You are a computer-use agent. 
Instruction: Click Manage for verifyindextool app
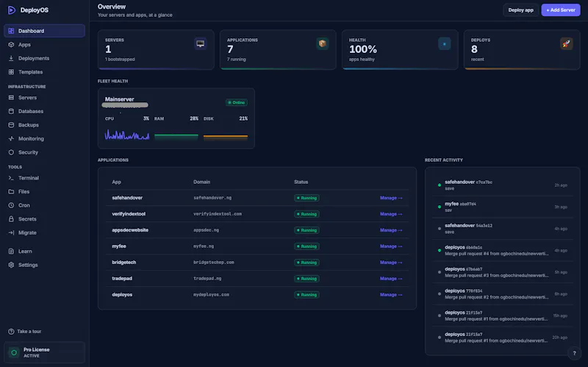click(x=391, y=214)
